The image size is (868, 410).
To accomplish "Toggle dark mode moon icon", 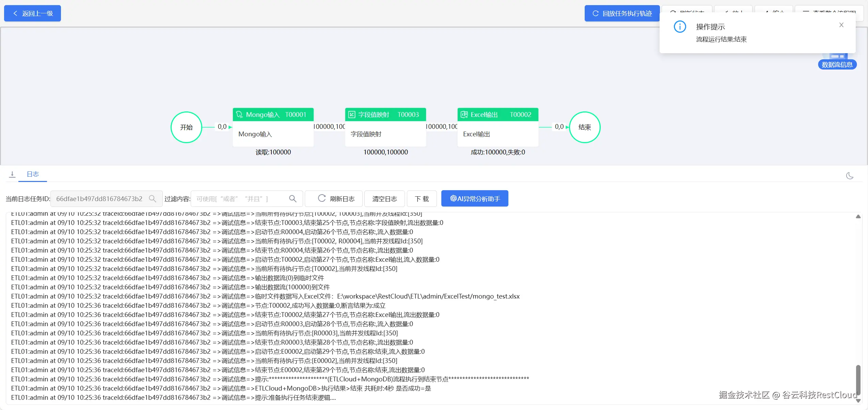I will click(x=850, y=176).
